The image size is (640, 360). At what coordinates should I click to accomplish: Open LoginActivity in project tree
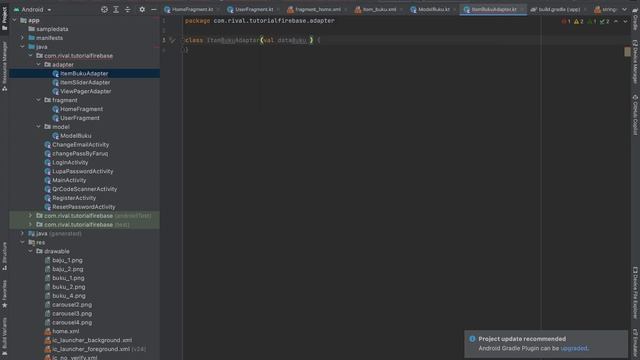pos(66,162)
